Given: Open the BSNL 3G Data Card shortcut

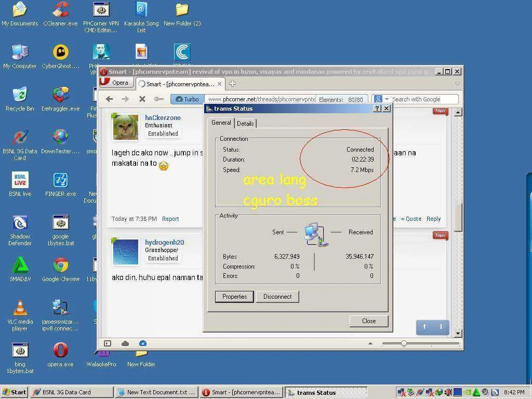Looking at the screenshot, I should [20, 145].
